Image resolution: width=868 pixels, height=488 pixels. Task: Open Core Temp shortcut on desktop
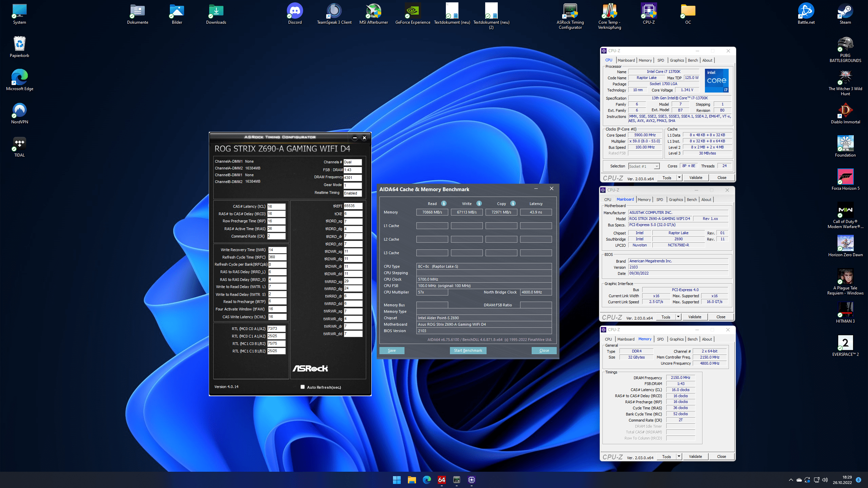click(x=609, y=16)
